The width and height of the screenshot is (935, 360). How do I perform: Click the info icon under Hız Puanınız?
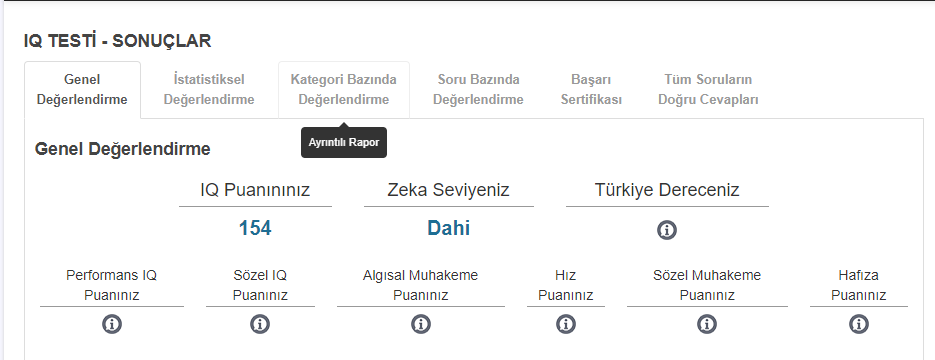tap(565, 324)
